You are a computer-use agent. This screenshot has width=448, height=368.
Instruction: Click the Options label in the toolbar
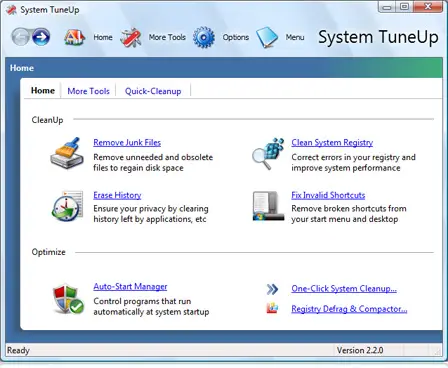236,37
